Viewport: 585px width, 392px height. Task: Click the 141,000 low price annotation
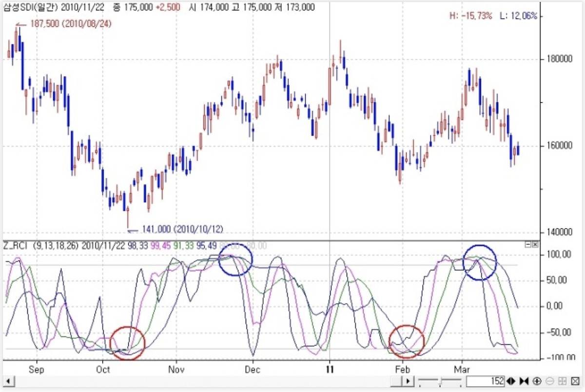182,229
